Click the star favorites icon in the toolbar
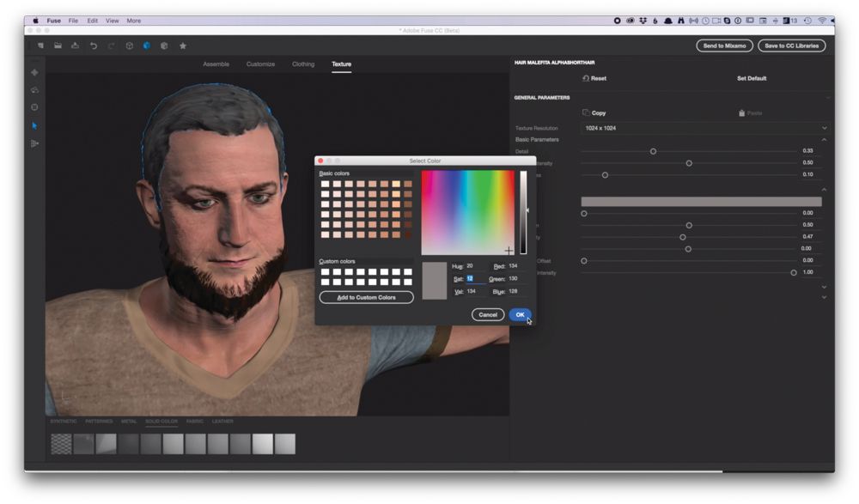 (183, 46)
